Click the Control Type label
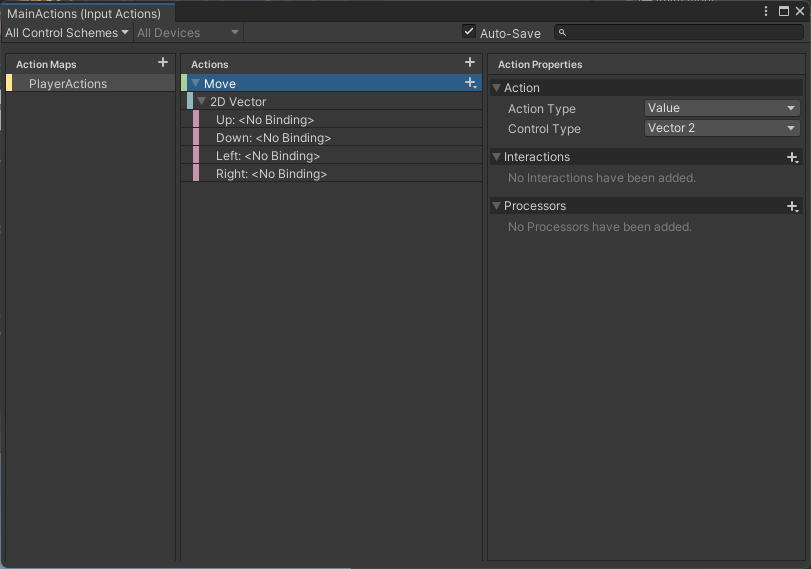The image size is (811, 569). tap(544, 129)
